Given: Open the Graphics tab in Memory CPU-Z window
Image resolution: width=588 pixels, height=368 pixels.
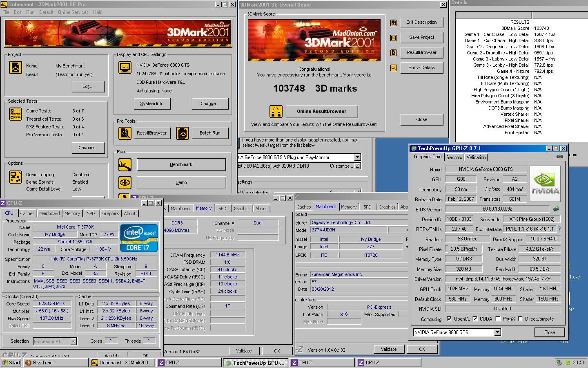Looking at the screenshot, I should [242, 209].
